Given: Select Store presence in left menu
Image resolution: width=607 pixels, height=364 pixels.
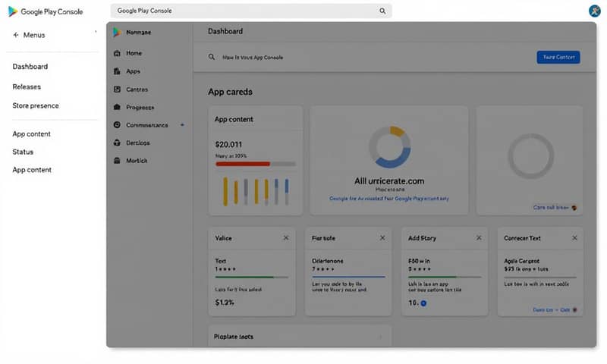Looking at the screenshot, I should point(36,105).
